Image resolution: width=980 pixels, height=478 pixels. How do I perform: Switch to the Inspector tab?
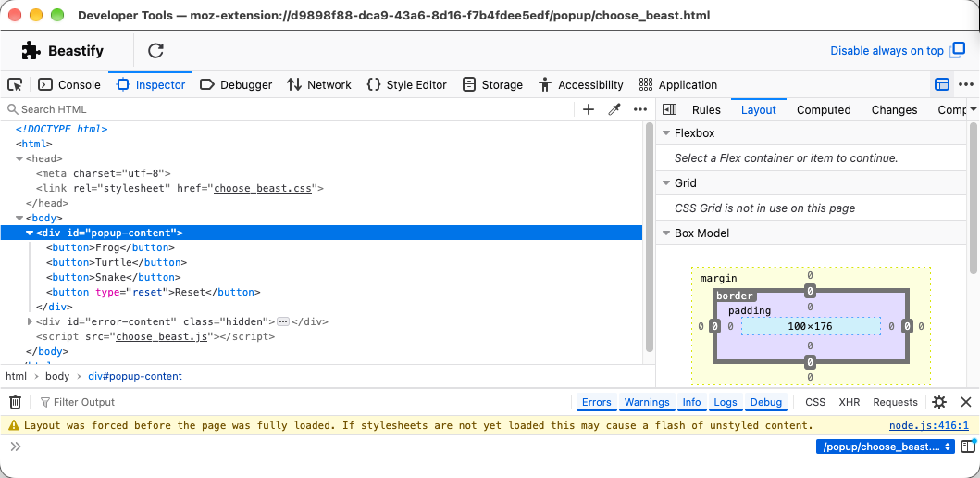point(151,84)
